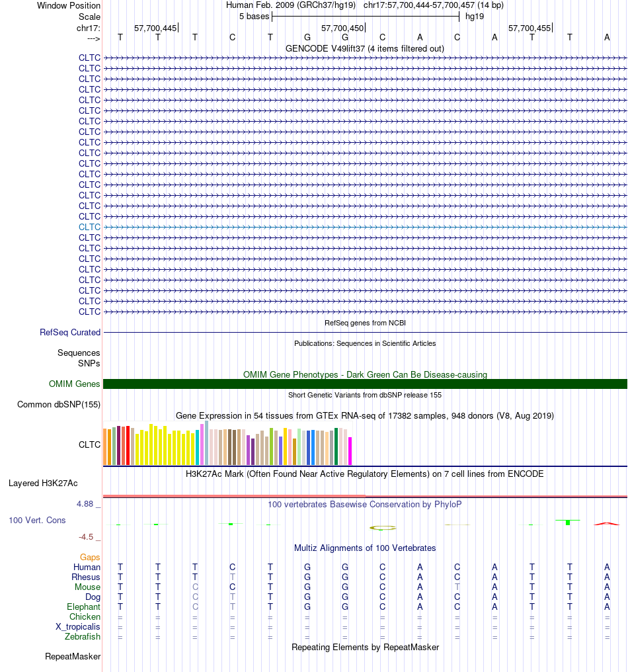Click the GENCODE V49lift37 track title
Screen dimensions: 628x672
[x=364, y=48]
